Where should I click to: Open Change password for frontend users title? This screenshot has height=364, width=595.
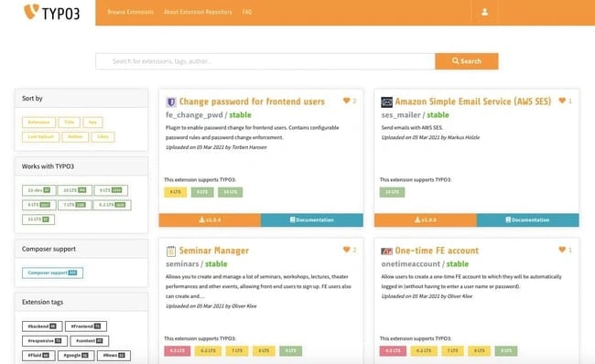click(x=252, y=102)
